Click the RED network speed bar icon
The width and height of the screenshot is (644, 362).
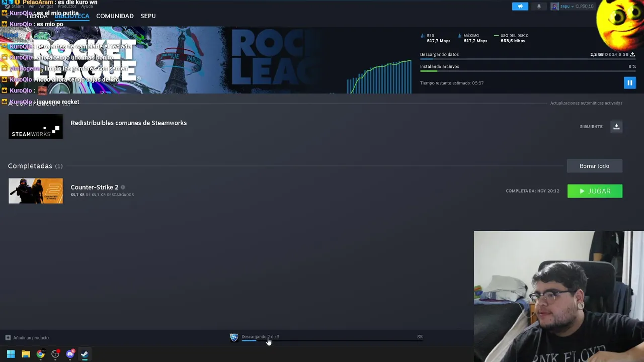(x=423, y=36)
